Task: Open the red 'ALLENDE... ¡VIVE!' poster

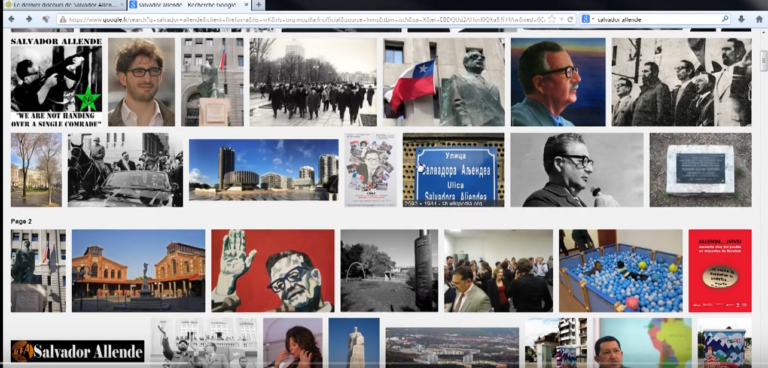Action: (x=720, y=270)
